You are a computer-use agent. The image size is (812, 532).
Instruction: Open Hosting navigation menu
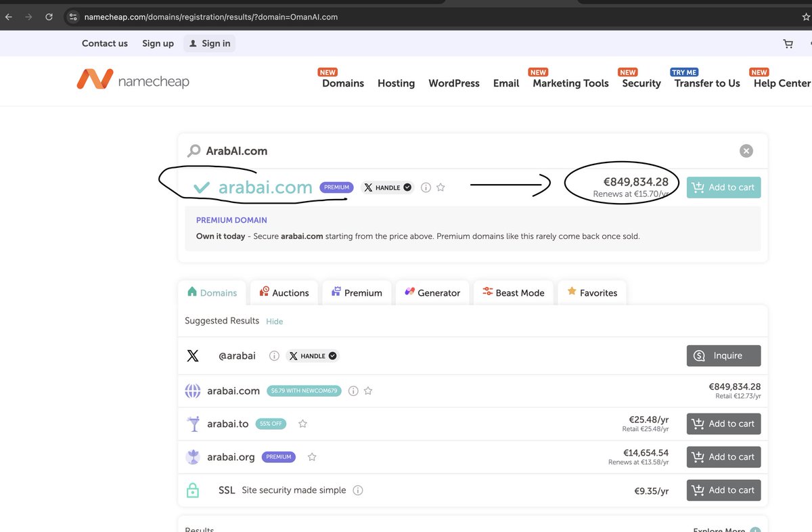[396, 83]
